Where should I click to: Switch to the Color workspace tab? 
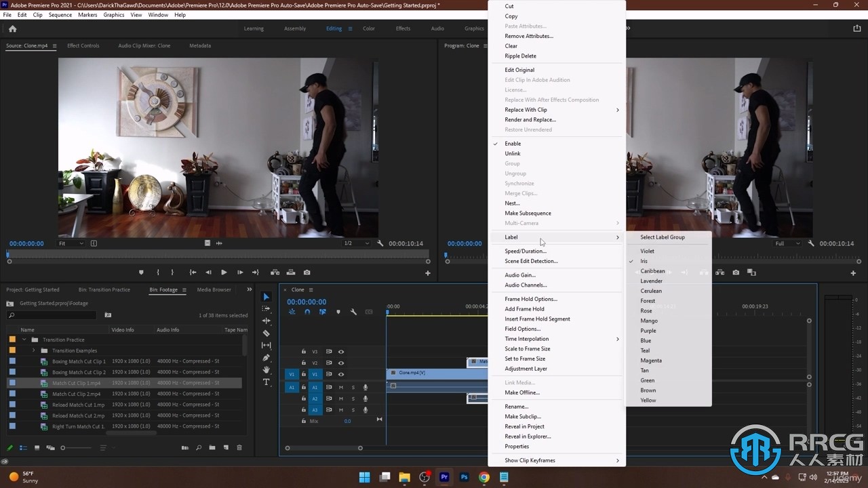pyautogui.click(x=369, y=28)
